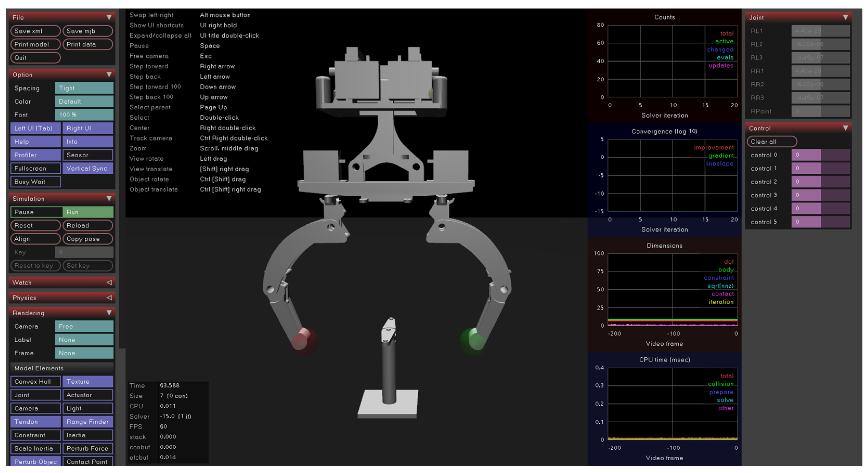Image resolution: width=868 pixels, height=473 pixels.
Task: Collapse the Control panel triangle
Action: tap(845, 128)
